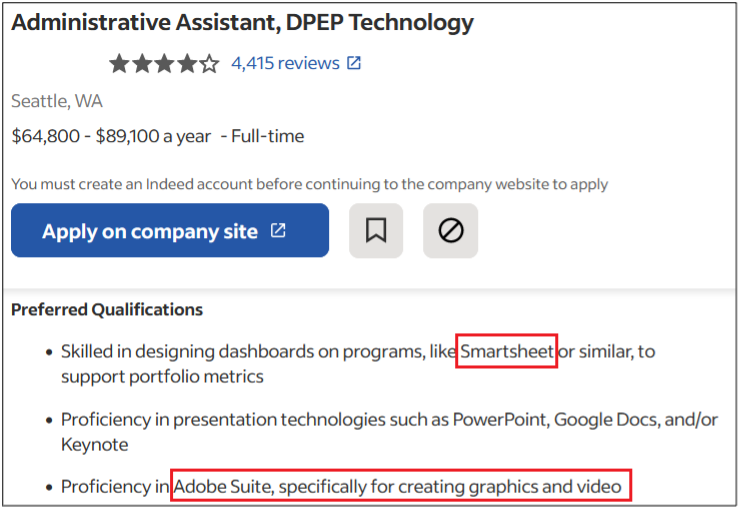Viewport: 740px width, 508px height.
Task: Save job with the bookmark icon
Action: click(376, 230)
